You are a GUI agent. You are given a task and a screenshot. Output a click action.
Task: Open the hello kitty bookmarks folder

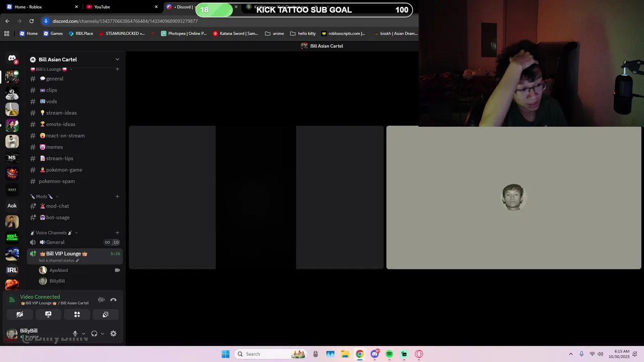pos(303,34)
